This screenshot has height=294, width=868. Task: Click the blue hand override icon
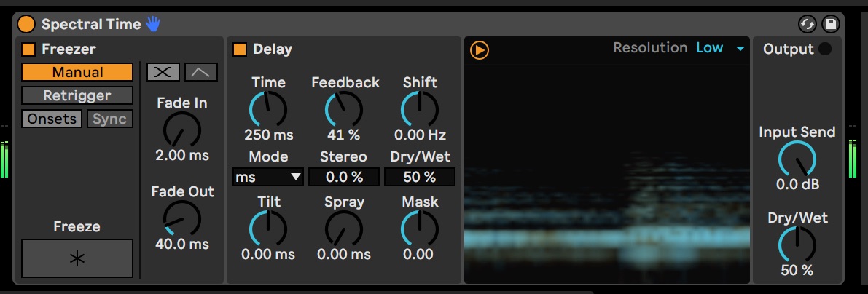pos(153,24)
